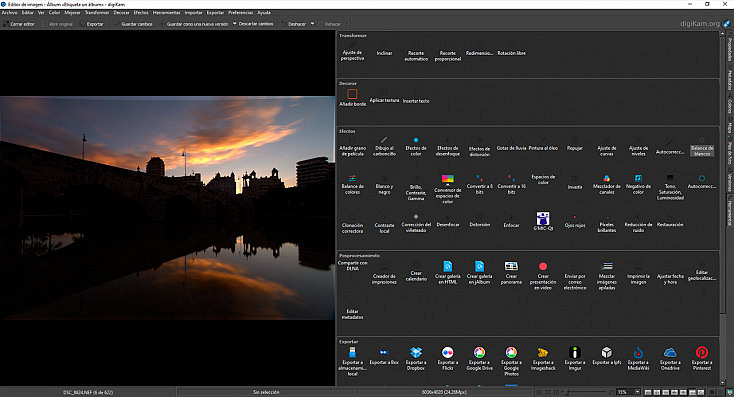734x397 pixels.
Task: Open the Transformar menu
Action: pyautogui.click(x=97, y=13)
